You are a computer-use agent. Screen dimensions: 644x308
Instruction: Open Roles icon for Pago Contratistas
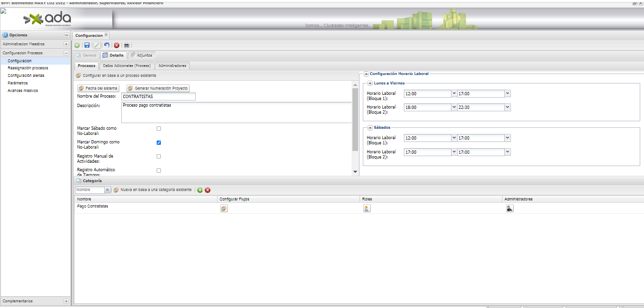[x=367, y=208]
